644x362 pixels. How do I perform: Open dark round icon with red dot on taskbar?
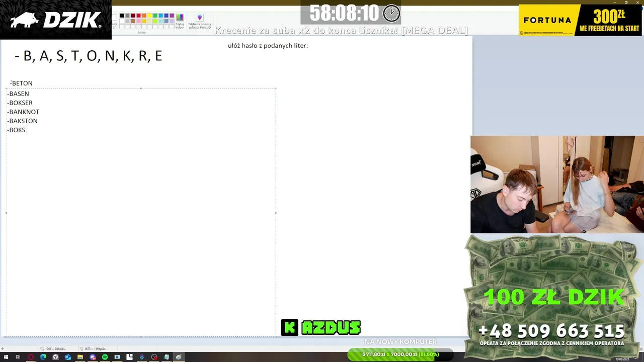click(x=154, y=357)
